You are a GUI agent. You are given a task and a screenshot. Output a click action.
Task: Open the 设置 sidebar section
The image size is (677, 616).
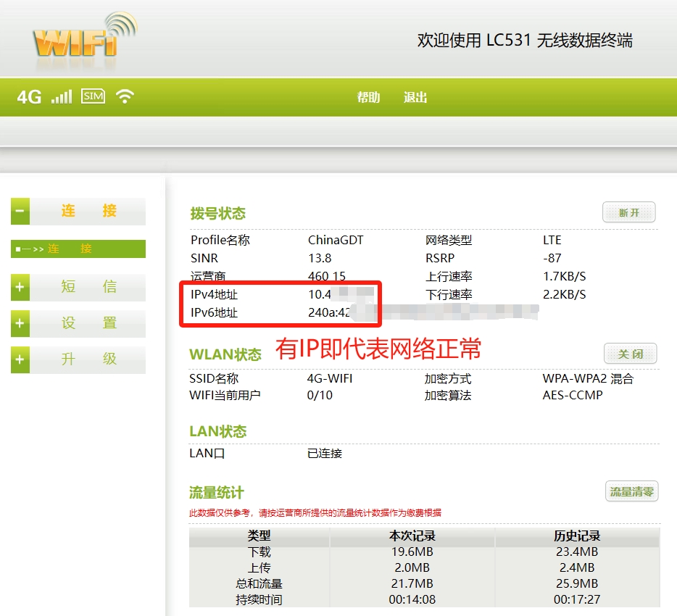(x=88, y=323)
